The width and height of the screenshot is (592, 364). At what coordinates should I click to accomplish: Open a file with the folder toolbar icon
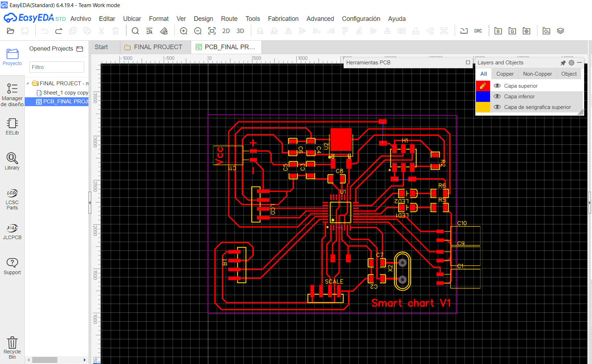tap(11, 31)
